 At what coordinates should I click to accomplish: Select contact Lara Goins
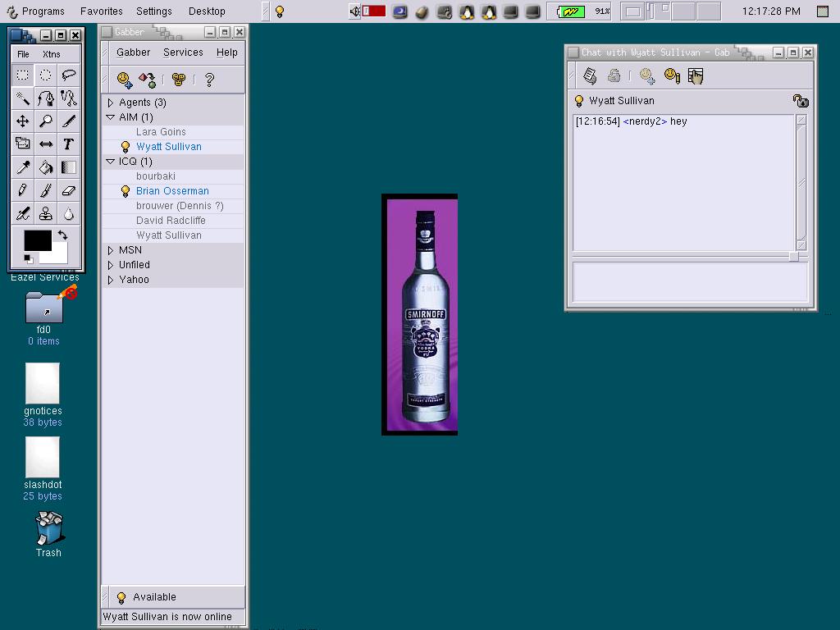[172, 132]
